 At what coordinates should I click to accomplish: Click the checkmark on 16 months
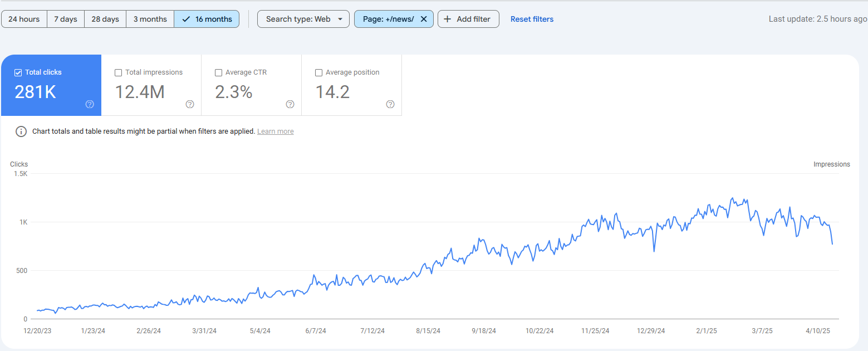point(186,19)
